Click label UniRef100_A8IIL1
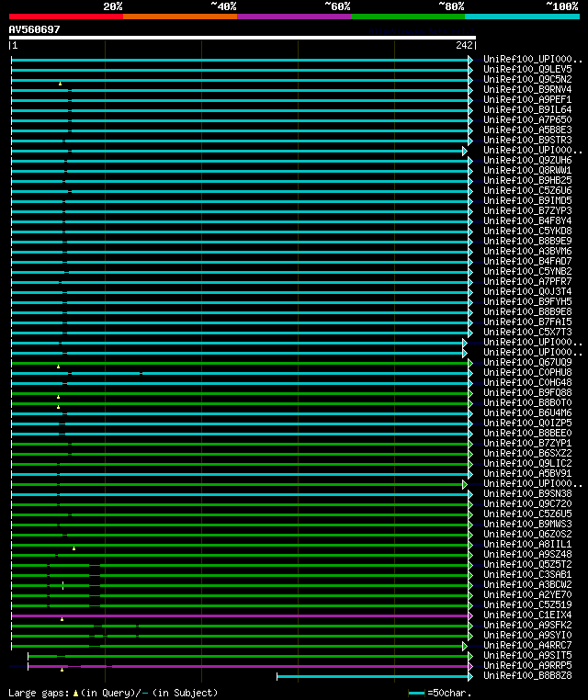Image resolution: width=588 pixels, height=700 pixels. (527, 544)
